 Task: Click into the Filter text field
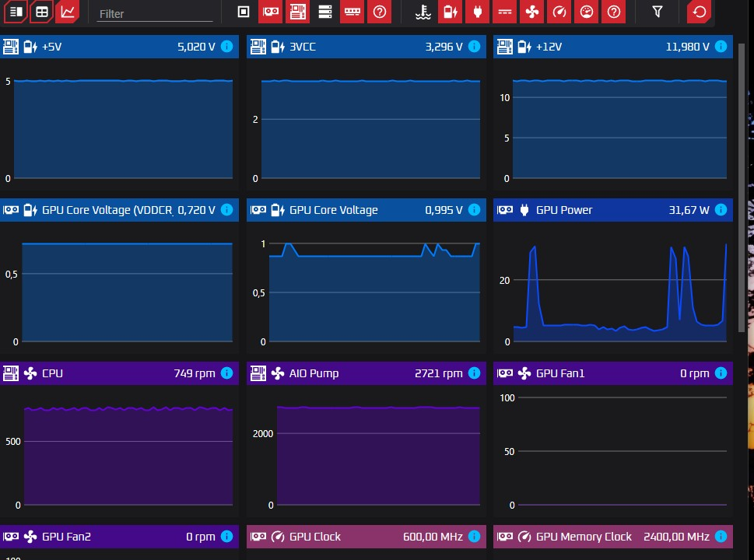[x=155, y=14]
